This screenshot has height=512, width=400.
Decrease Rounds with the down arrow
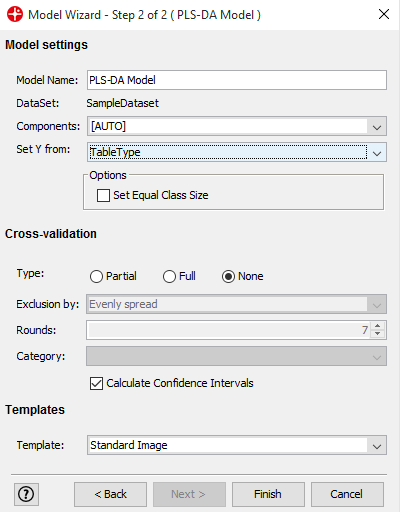click(378, 334)
